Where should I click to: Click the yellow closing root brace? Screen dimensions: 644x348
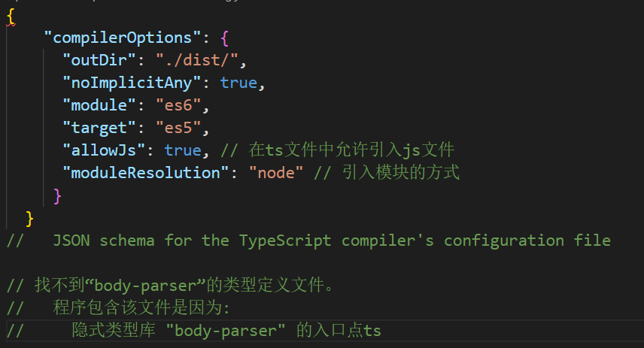29,219
